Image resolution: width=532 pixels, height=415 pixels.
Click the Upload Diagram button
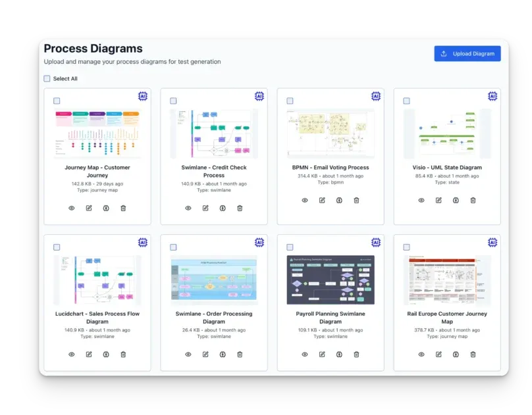coord(467,53)
